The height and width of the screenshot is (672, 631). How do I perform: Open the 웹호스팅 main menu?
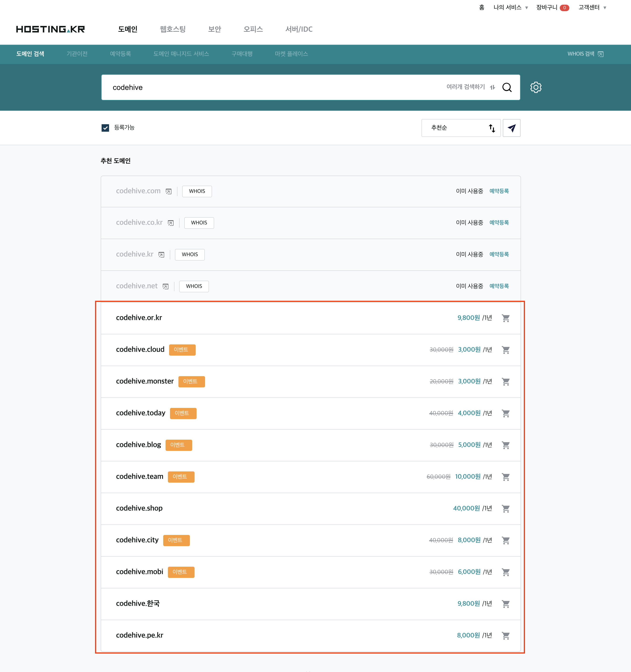[x=172, y=29]
